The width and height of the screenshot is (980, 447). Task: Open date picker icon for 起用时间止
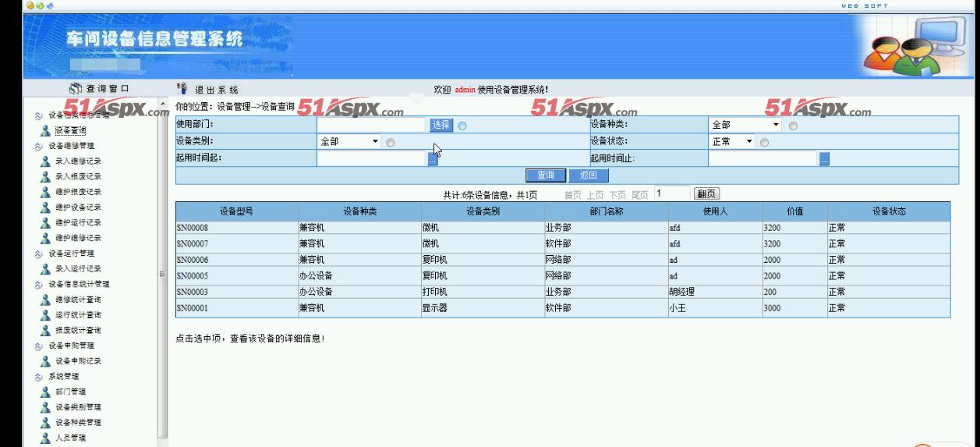click(824, 159)
